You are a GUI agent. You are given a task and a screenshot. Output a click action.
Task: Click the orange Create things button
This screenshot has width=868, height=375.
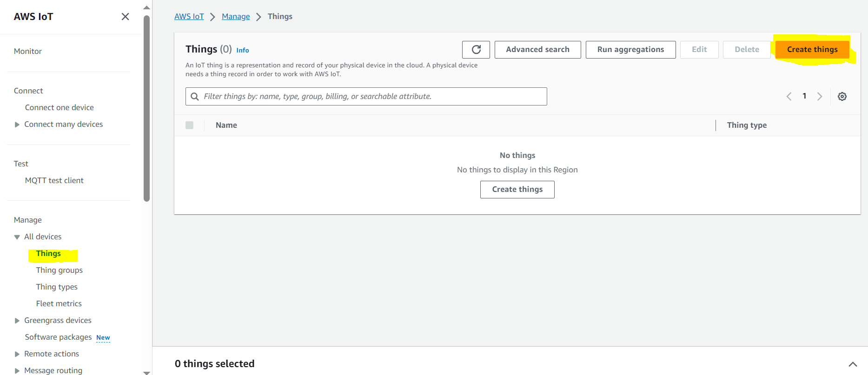coord(812,50)
